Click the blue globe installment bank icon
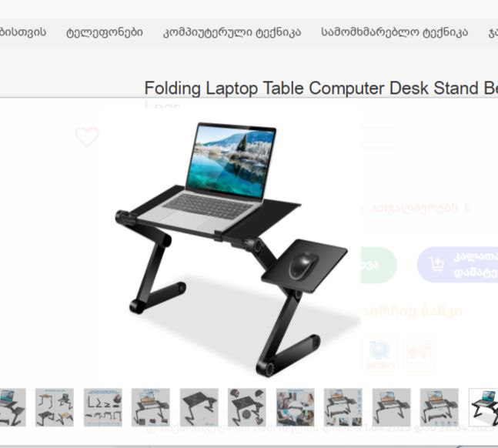 (x=380, y=353)
